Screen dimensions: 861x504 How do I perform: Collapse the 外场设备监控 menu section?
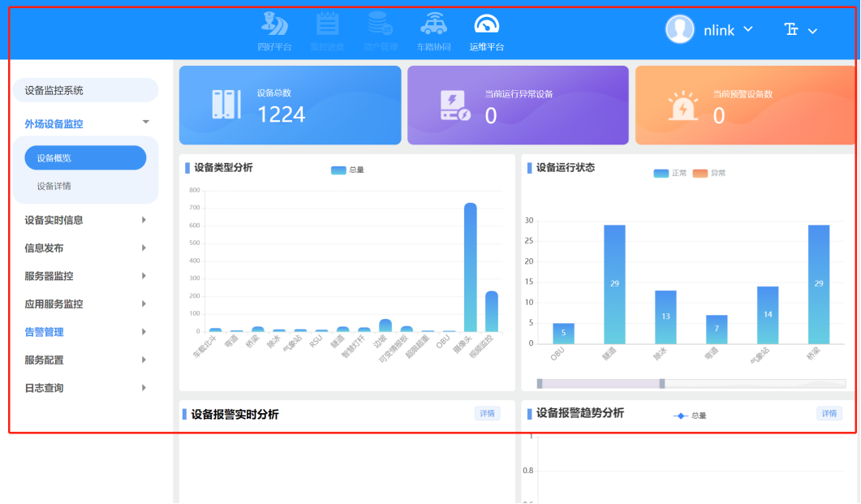point(145,123)
